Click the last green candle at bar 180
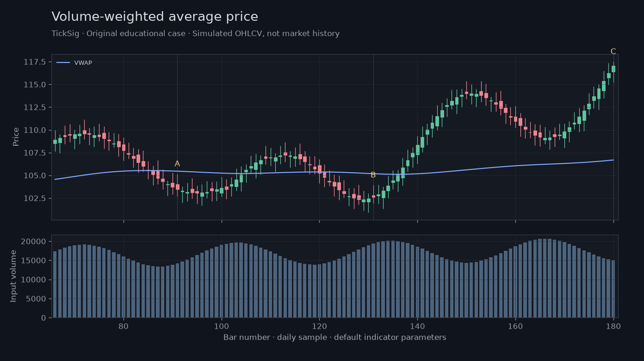Image resolution: width=644 pixels, height=361 pixels. pyautogui.click(x=613, y=69)
